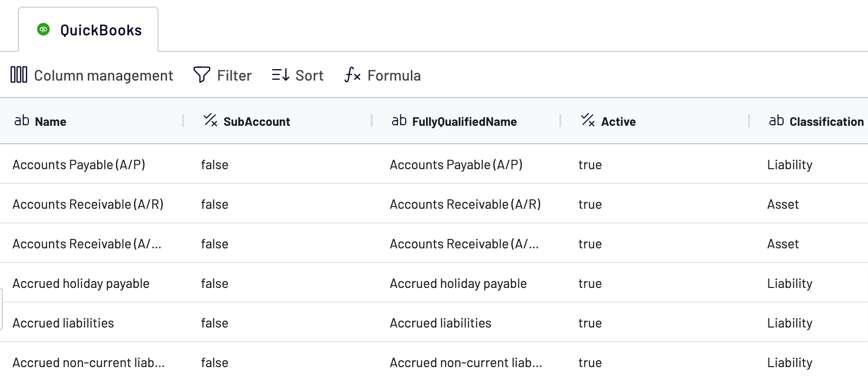The width and height of the screenshot is (868, 377).
Task: Select FullyQualifiedName cell 'Accrued liabilities'
Action: 441,323
